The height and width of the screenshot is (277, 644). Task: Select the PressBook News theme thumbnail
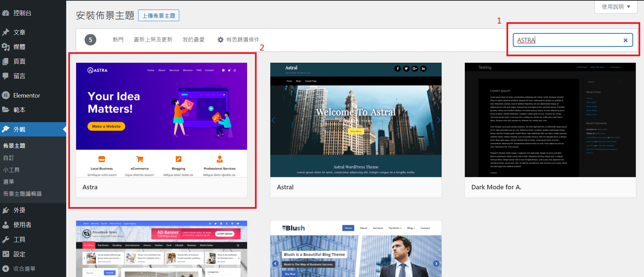pyautogui.click(x=161, y=249)
